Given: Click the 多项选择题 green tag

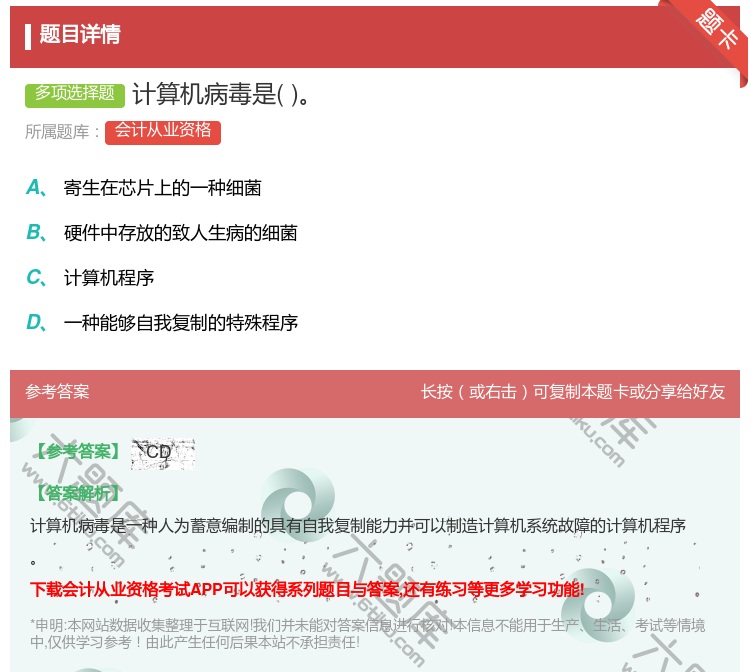Looking at the screenshot, I should [x=75, y=94].
